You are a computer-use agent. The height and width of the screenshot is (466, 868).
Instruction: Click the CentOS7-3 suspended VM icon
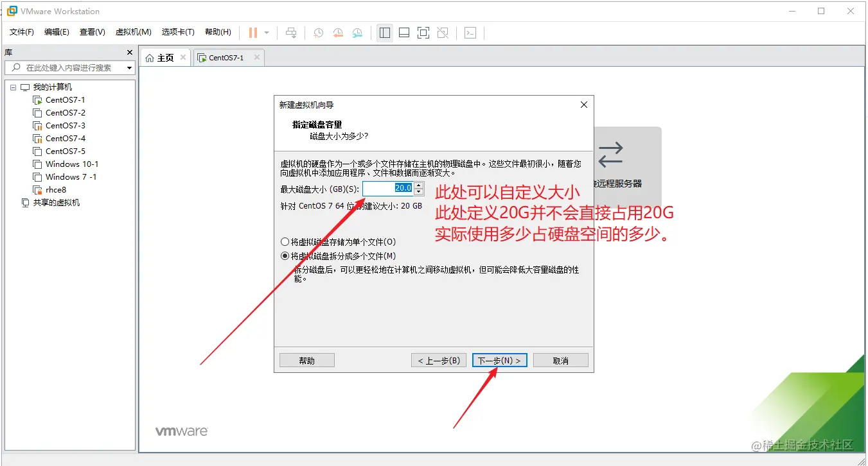pyautogui.click(x=37, y=126)
